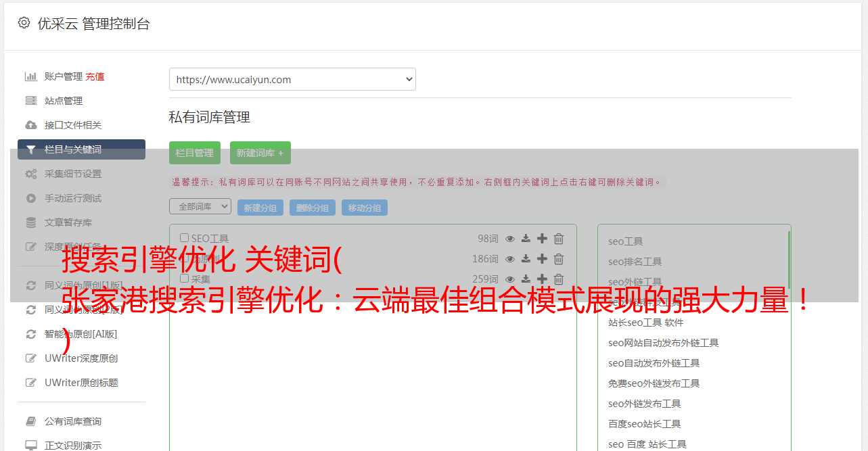Open 文章暂存库 in the sidebar
Screen dimensions: 868x451
68,222
